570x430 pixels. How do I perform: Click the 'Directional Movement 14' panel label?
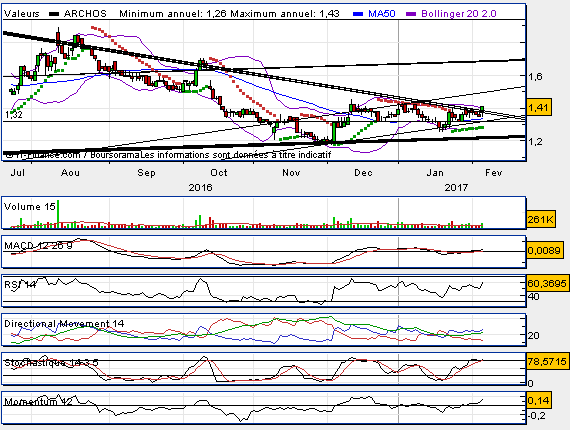[64, 323]
